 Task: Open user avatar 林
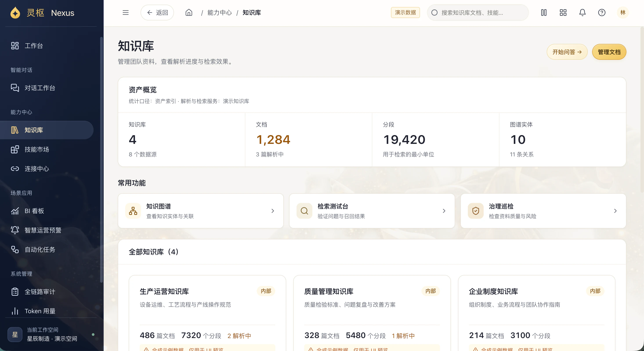(x=623, y=13)
